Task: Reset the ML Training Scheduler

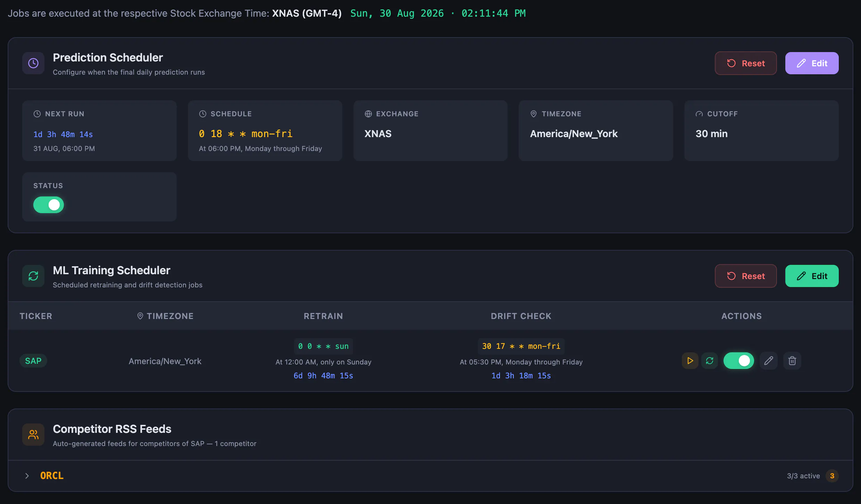Action: pyautogui.click(x=746, y=276)
